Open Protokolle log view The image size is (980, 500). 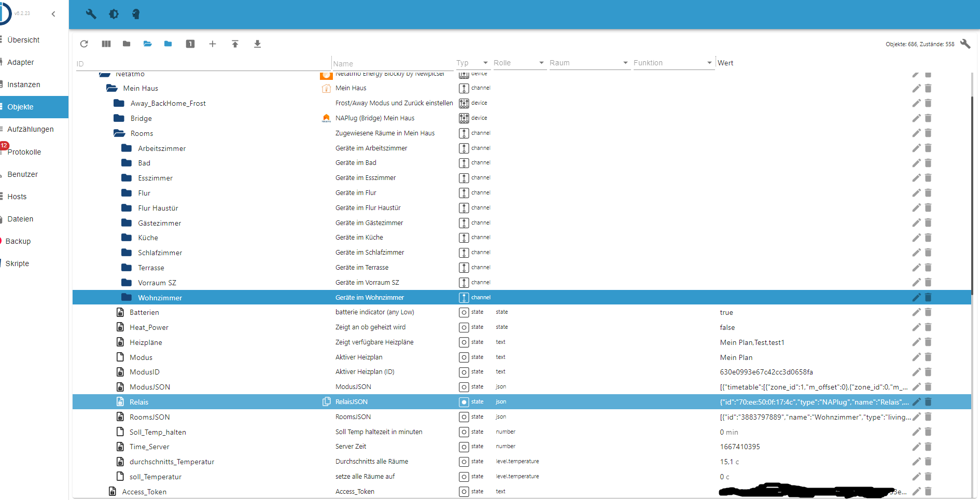(34, 152)
